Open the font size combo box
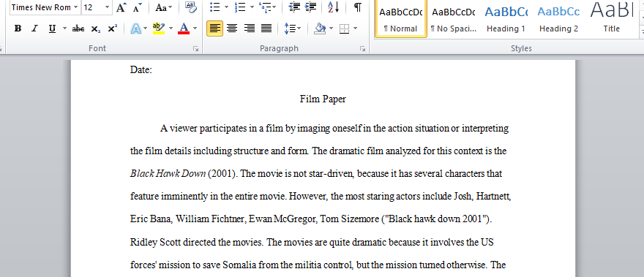Image resolution: width=644 pixels, height=277 pixels. pyautogui.click(x=97, y=7)
